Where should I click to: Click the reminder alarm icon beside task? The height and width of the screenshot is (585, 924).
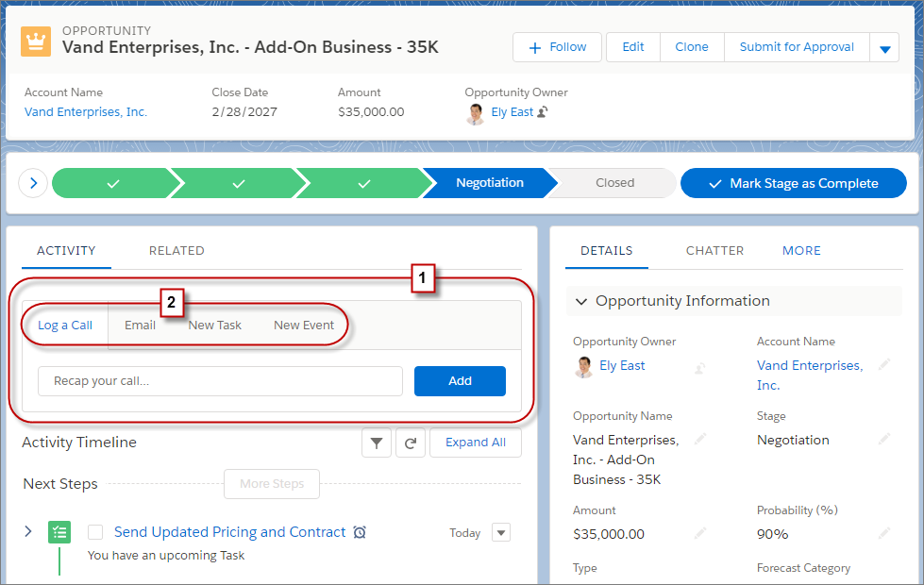(360, 533)
